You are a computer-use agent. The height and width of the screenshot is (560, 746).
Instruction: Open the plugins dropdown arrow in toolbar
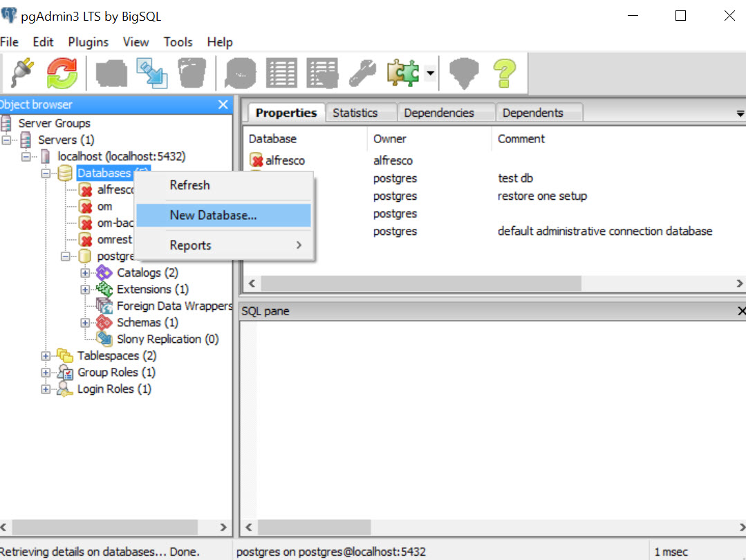(430, 73)
